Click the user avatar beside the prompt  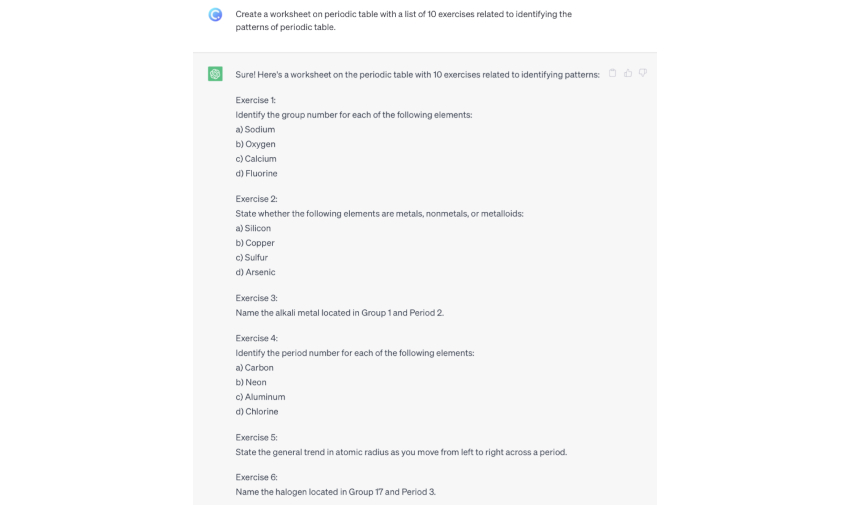[215, 14]
